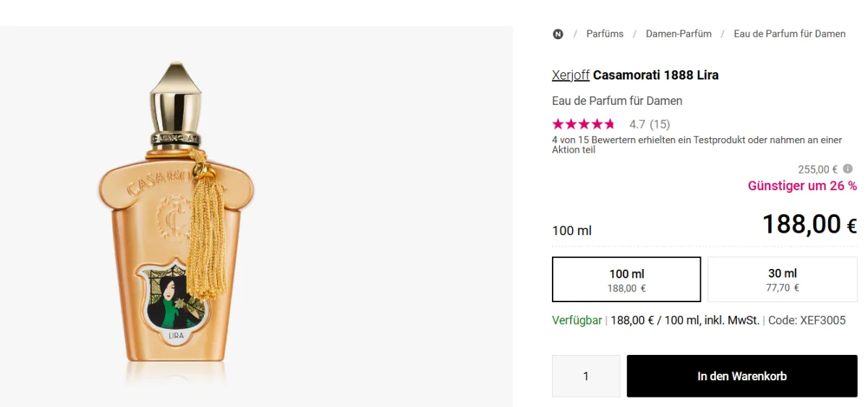This screenshot has width=868, height=407.
Task: Open the Casamorati Lira bottle image
Action: click(x=177, y=217)
